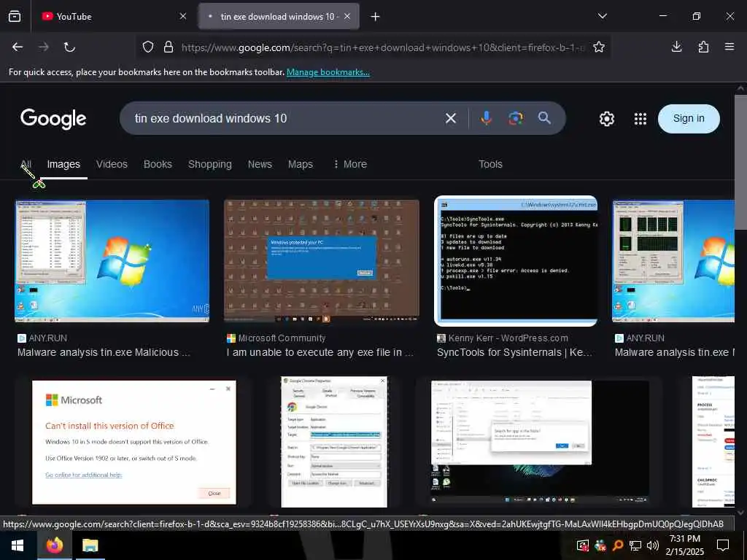747x560 pixels.
Task: Open Windows protected your PC thumbnail
Action: point(322,260)
